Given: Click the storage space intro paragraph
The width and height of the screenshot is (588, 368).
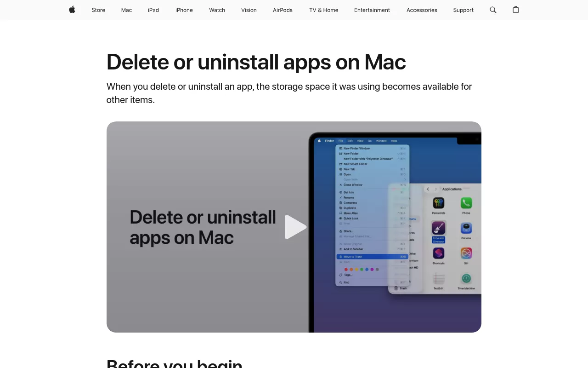Looking at the screenshot, I should [289, 93].
